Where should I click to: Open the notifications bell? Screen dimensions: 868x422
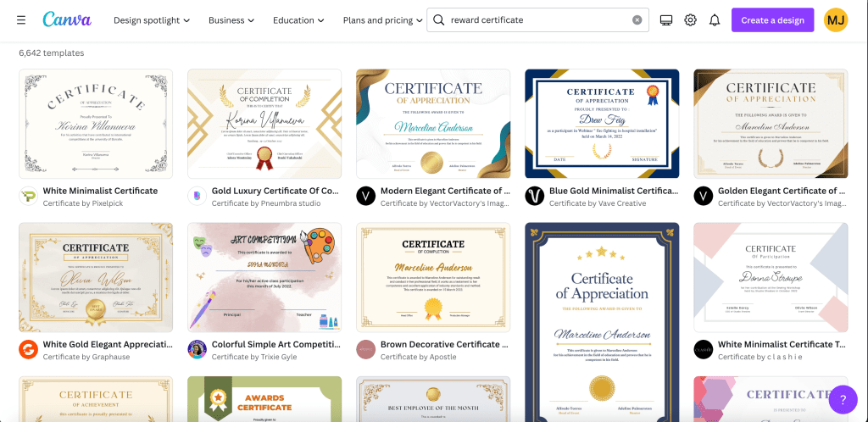(715, 20)
